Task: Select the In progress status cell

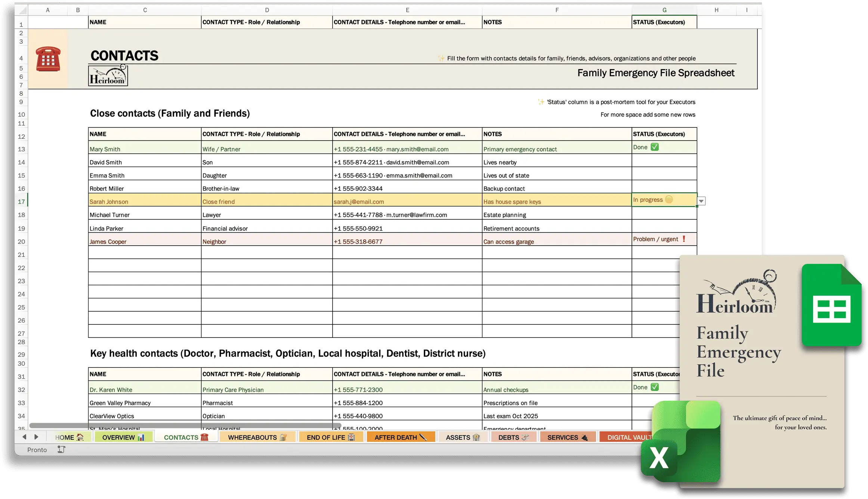Action: 664,200
